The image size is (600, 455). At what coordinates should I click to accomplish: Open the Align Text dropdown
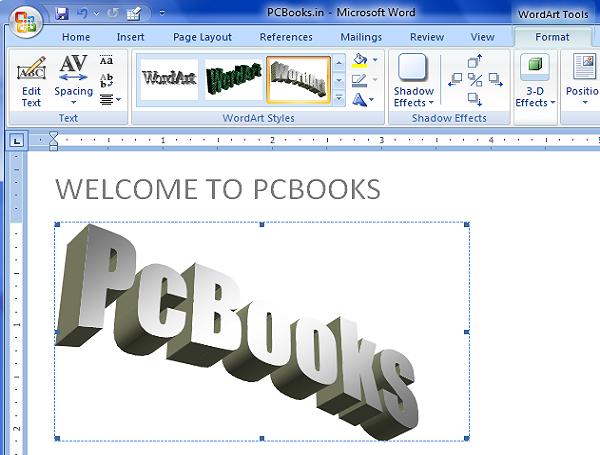110,100
